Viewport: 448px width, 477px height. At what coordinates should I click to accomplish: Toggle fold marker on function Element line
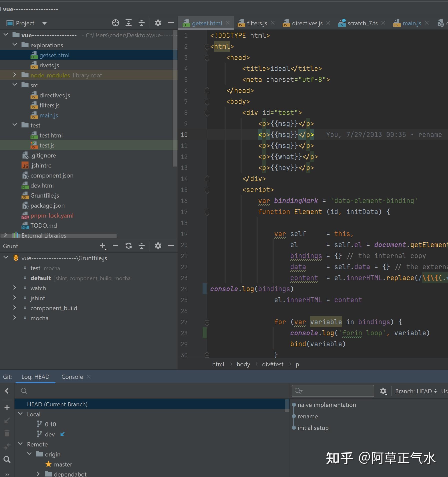coord(207,212)
